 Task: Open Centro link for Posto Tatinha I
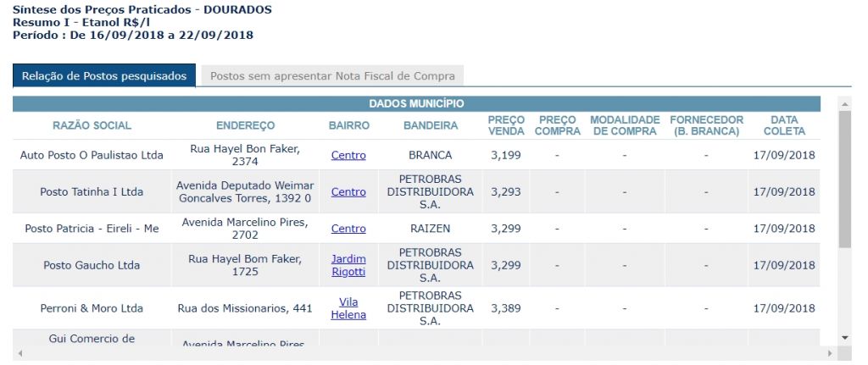(348, 192)
